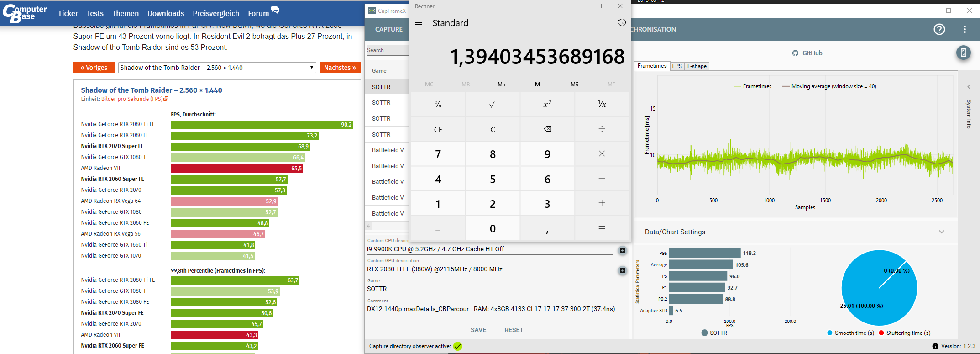Open calculator history panel

622,22
